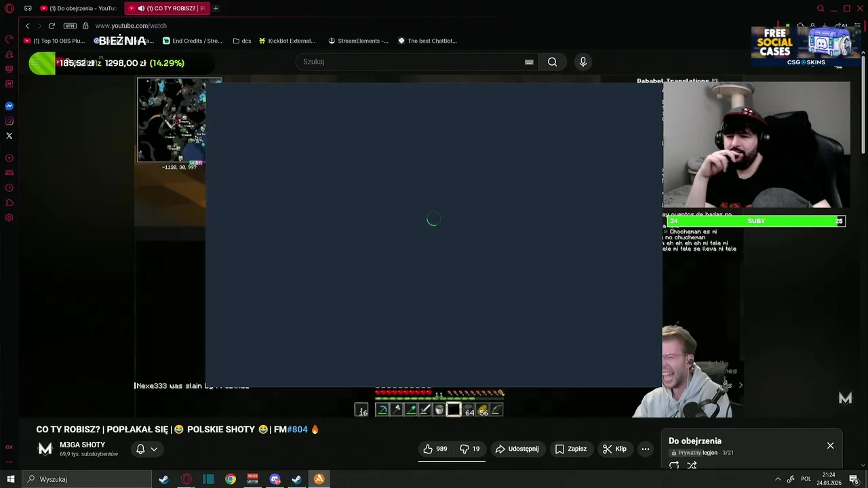Show hidden tray icons with chevron
Image resolution: width=868 pixels, height=488 pixels.
pos(778,479)
